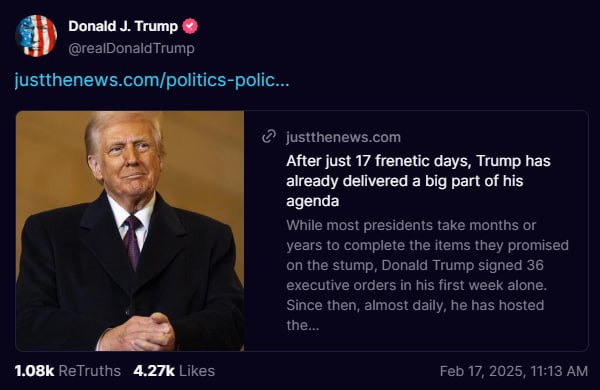
Task: Open headline "After just 17 frenetic days"
Action: tap(418, 181)
